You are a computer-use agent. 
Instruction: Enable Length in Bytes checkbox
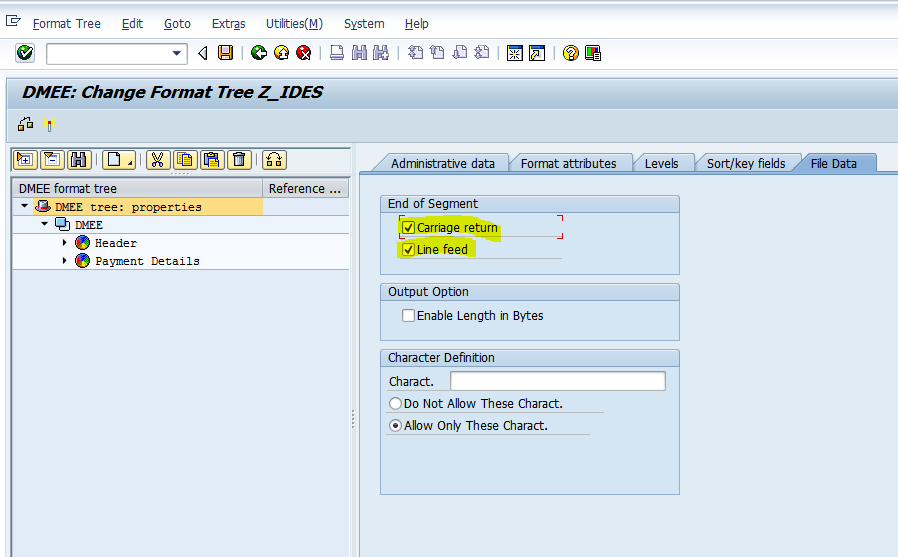(408, 316)
